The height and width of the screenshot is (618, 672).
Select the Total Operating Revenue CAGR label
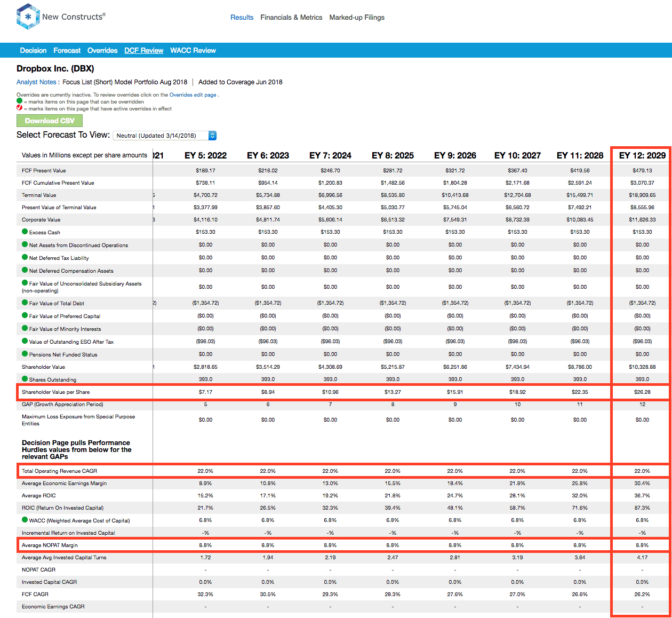pyautogui.click(x=59, y=471)
